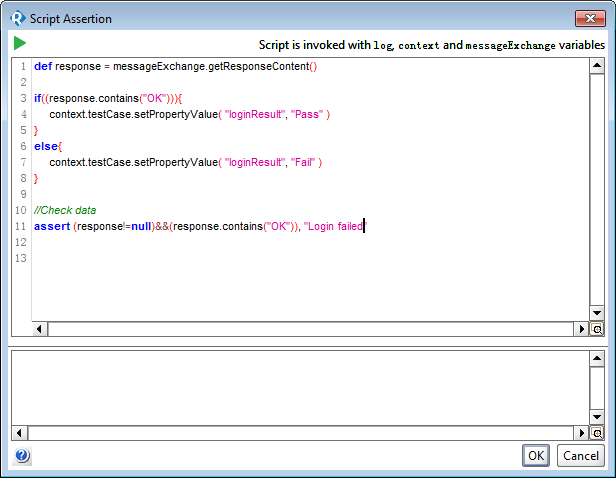Cancel the Script Assertion dialog
Image resolution: width=616 pixels, height=478 pixels.
pos(581,456)
